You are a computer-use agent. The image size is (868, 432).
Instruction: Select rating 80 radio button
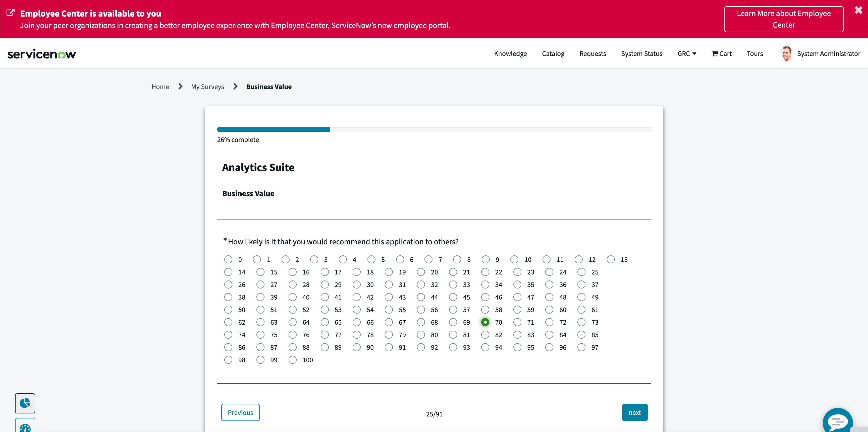[x=421, y=334]
